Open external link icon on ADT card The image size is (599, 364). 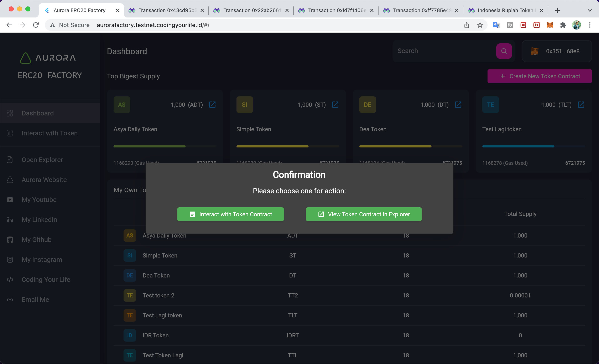(x=212, y=105)
